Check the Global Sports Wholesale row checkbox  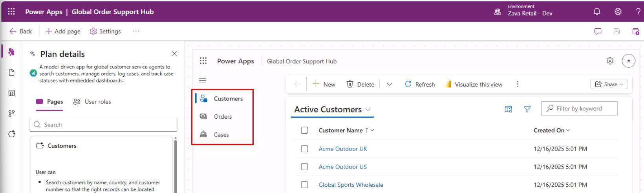304,185
